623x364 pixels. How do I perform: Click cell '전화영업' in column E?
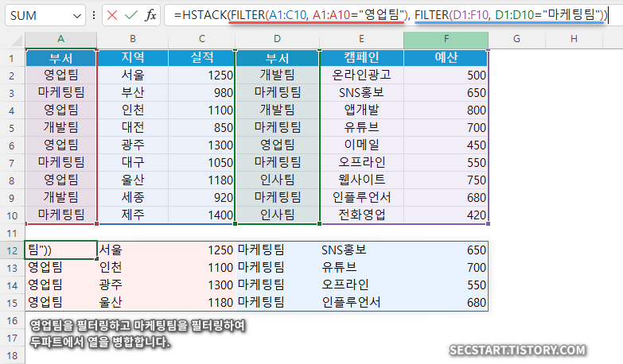[x=361, y=215]
